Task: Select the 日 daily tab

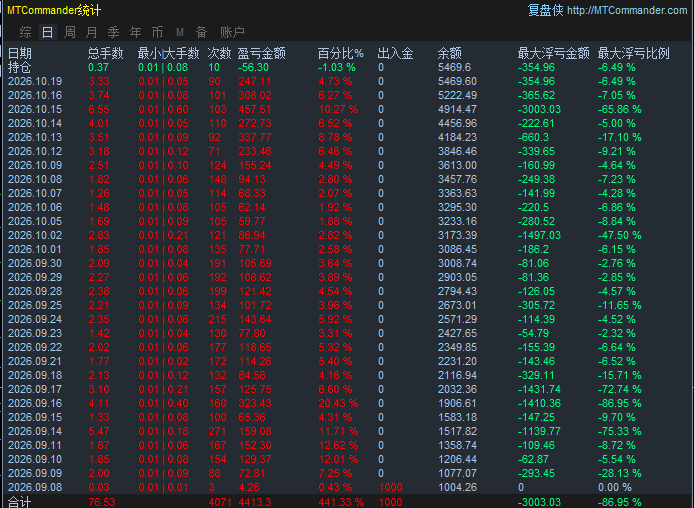Action: click(47, 32)
